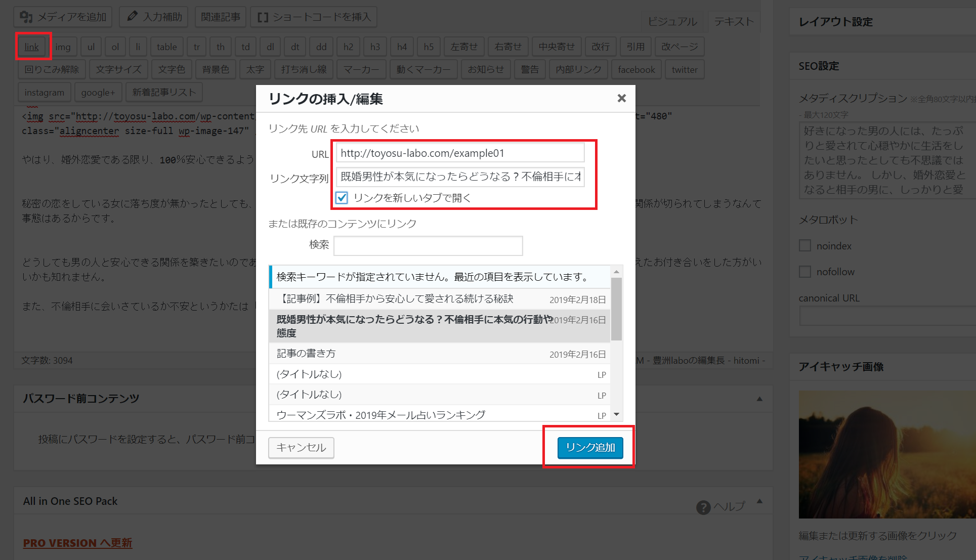Insert an h5 heading tag
This screenshot has width=976, height=560.
pos(429,47)
